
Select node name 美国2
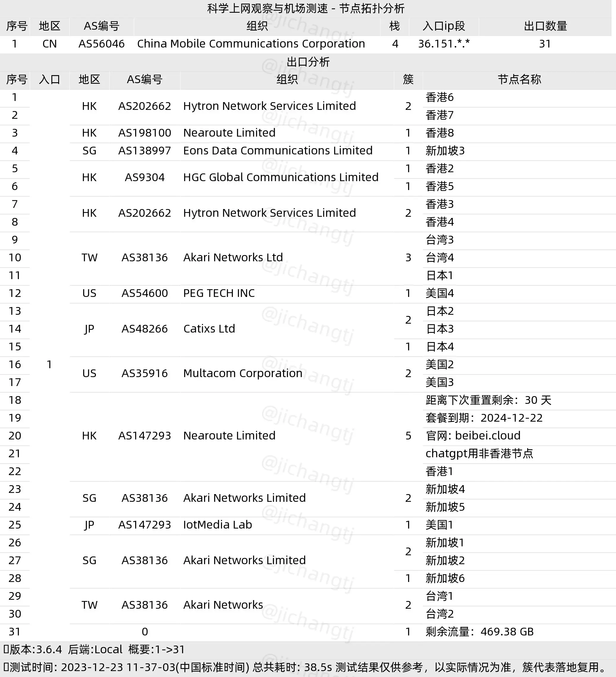point(440,364)
